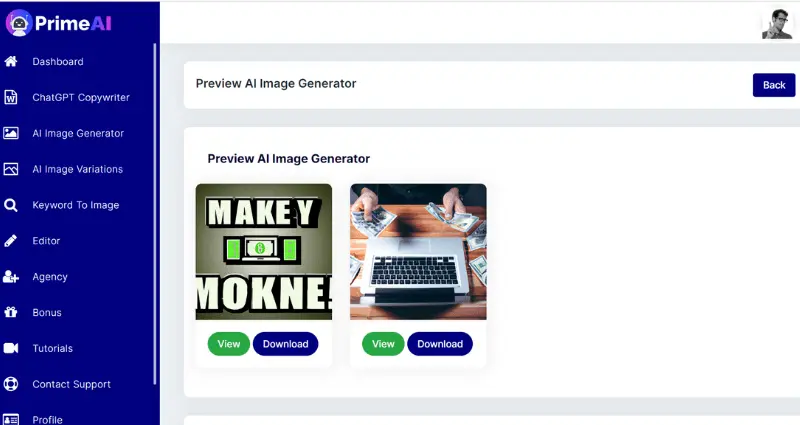The image size is (800, 425).
Task: Click the laptop money image thumbnail
Action: pyautogui.click(x=418, y=252)
